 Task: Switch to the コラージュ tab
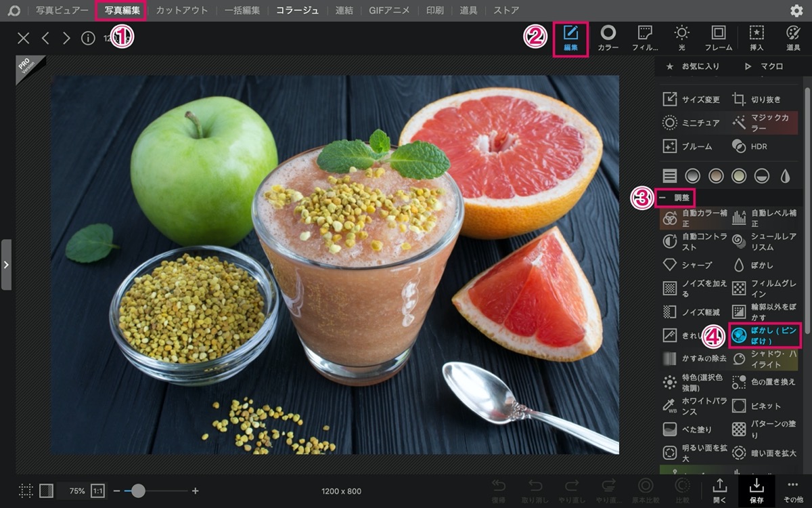[298, 10]
